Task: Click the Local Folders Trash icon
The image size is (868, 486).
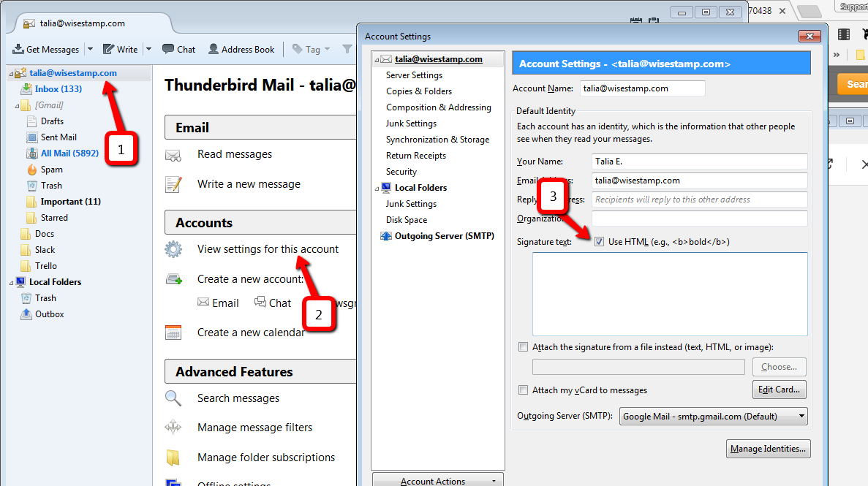Action: click(x=26, y=297)
